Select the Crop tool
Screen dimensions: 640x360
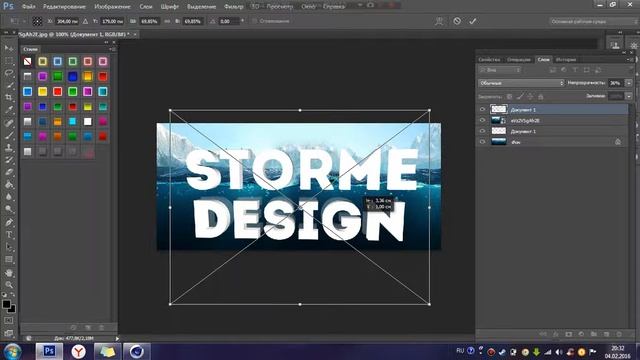pyautogui.click(x=9, y=98)
